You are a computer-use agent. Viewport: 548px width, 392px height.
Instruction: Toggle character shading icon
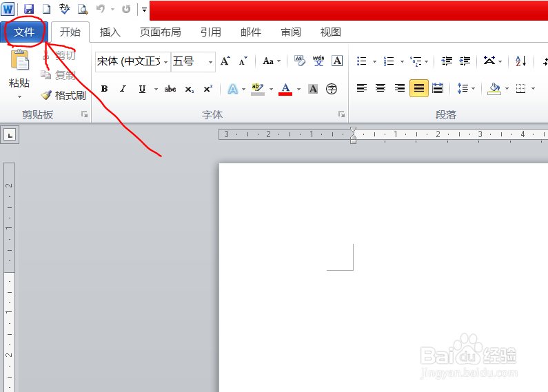(x=313, y=89)
